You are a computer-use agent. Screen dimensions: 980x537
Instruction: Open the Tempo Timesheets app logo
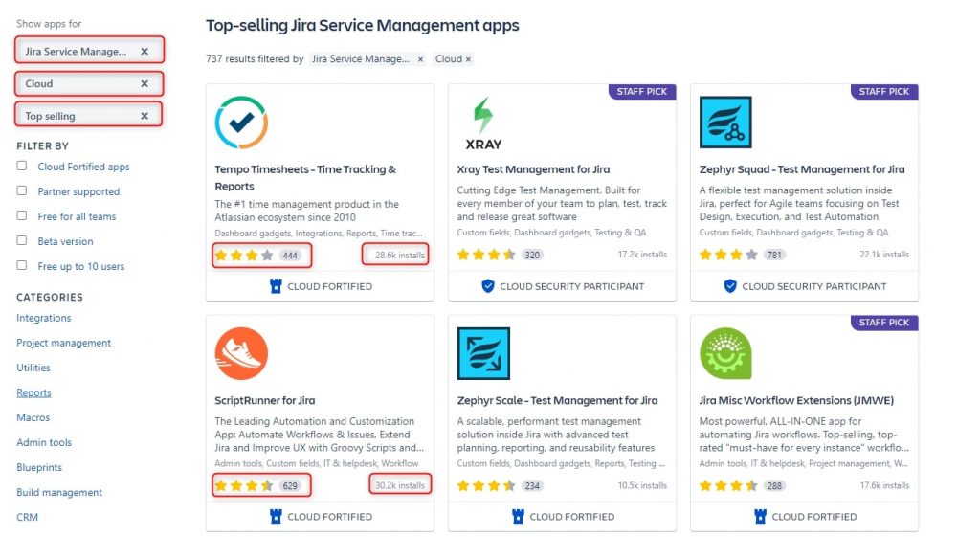coord(241,123)
